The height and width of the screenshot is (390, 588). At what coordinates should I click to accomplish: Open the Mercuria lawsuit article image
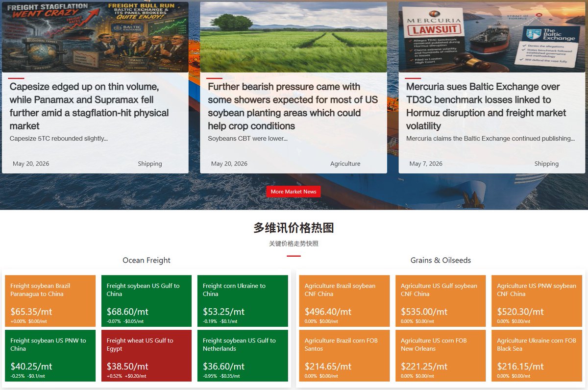tap(492, 37)
